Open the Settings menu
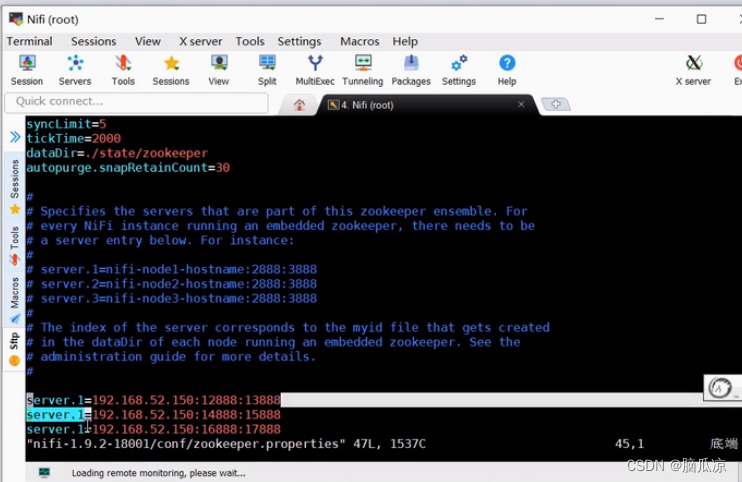The image size is (742, 482). coord(299,42)
